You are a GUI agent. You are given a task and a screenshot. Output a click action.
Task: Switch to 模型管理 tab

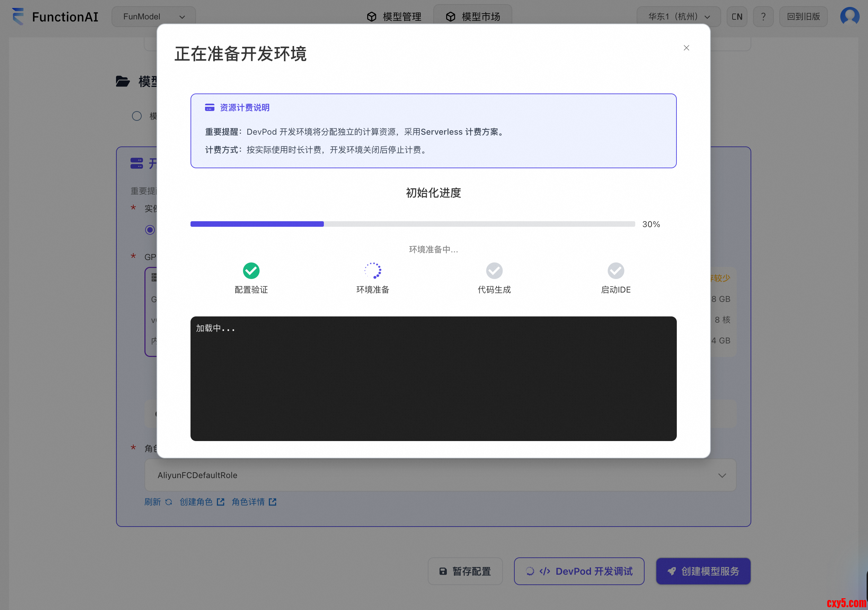[x=394, y=17]
